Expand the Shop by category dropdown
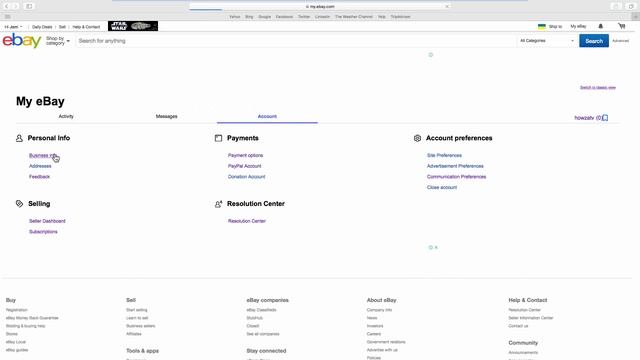Image resolution: width=640 pixels, height=360 pixels. point(58,41)
